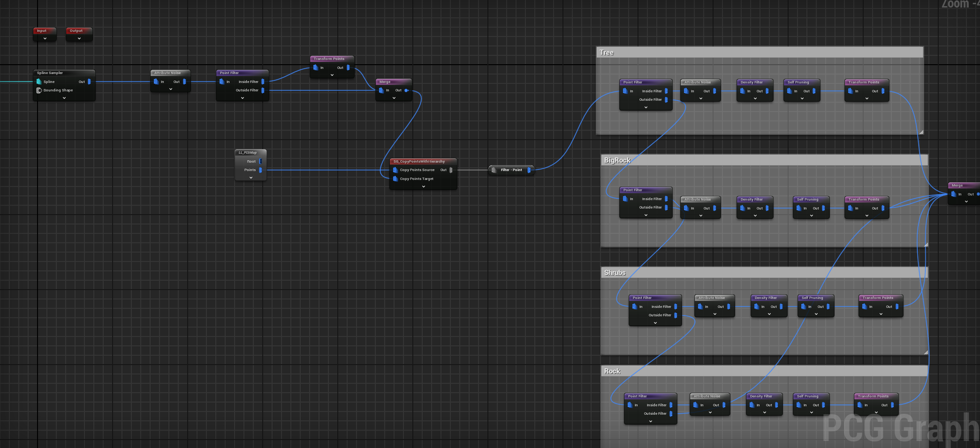Click Inside Filter pin in Tree group's Point Filter
The image size is (980, 448).
(x=666, y=91)
